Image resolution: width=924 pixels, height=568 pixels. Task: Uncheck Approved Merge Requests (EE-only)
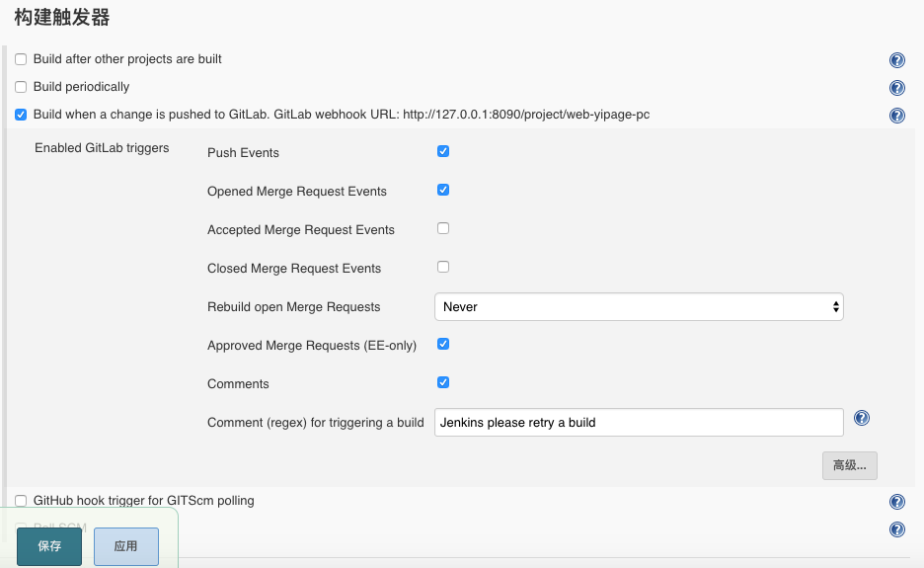point(443,344)
